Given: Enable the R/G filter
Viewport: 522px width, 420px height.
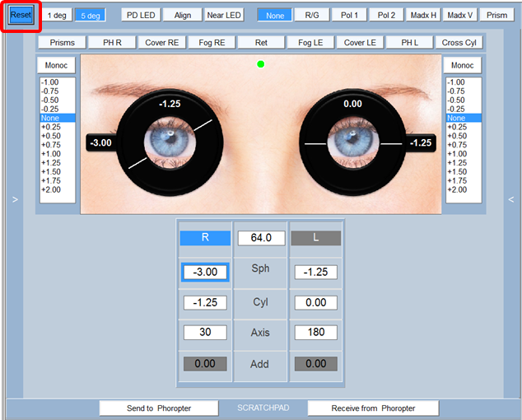Looking at the screenshot, I should click(311, 15).
